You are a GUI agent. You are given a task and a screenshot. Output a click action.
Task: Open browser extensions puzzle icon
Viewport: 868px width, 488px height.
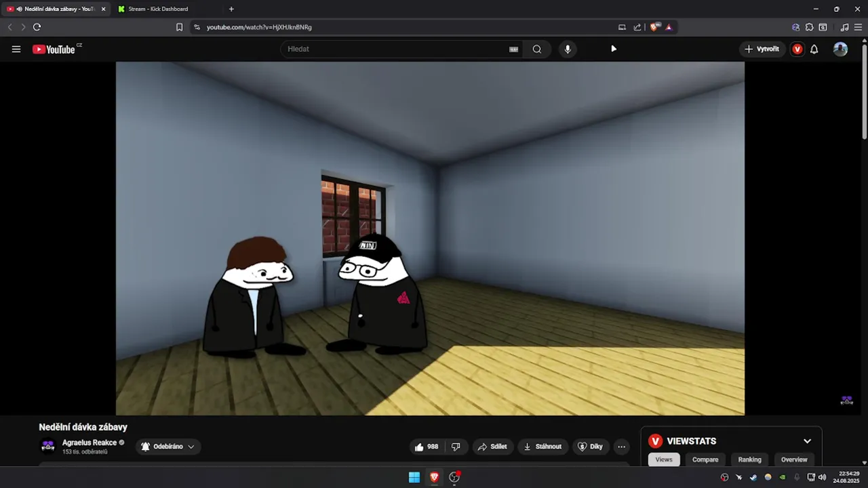pos(809,27)
